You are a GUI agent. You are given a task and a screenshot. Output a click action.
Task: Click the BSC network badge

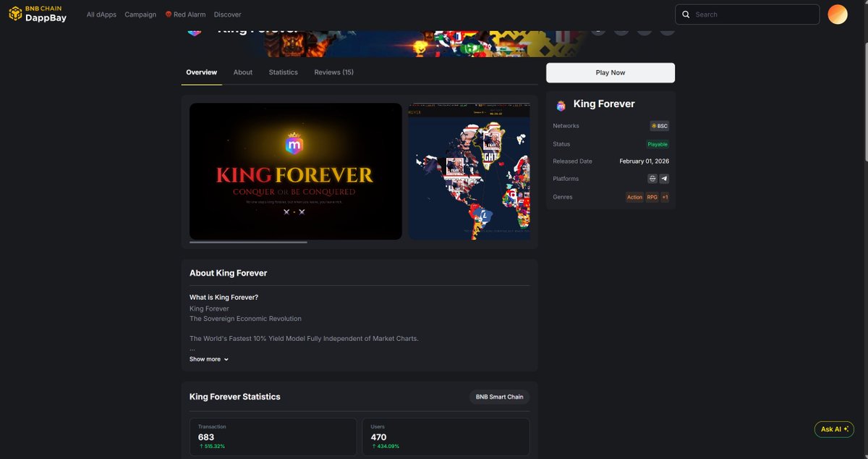[660, 126]
